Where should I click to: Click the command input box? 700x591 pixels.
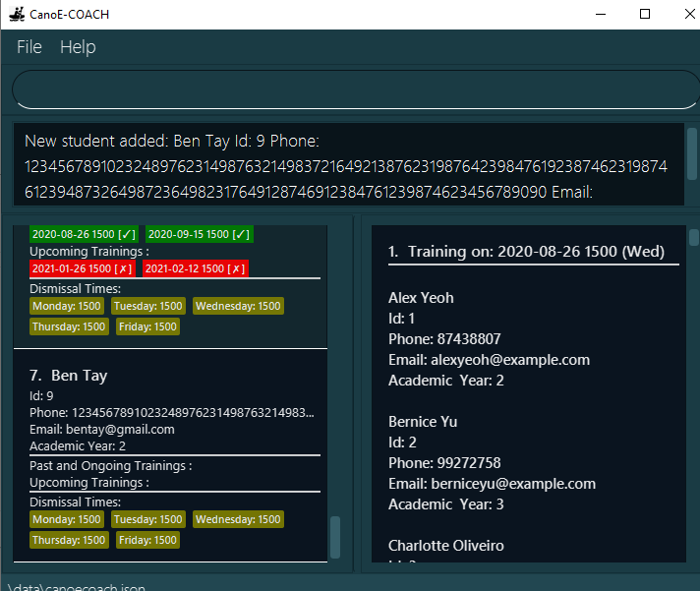[355, 89]
